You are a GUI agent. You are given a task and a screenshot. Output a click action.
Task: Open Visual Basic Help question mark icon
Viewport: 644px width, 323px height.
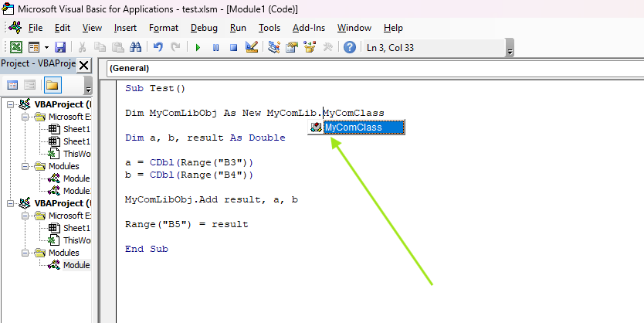(350, 47)
